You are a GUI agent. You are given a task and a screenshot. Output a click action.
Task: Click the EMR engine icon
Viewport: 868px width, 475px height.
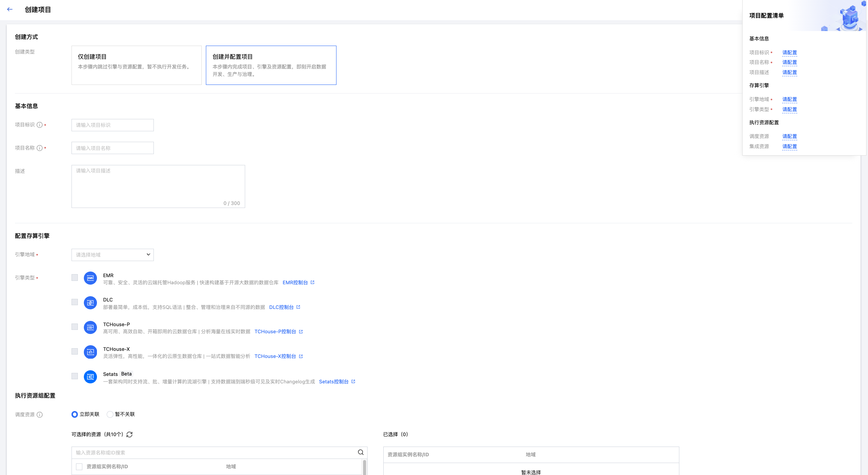90,278
